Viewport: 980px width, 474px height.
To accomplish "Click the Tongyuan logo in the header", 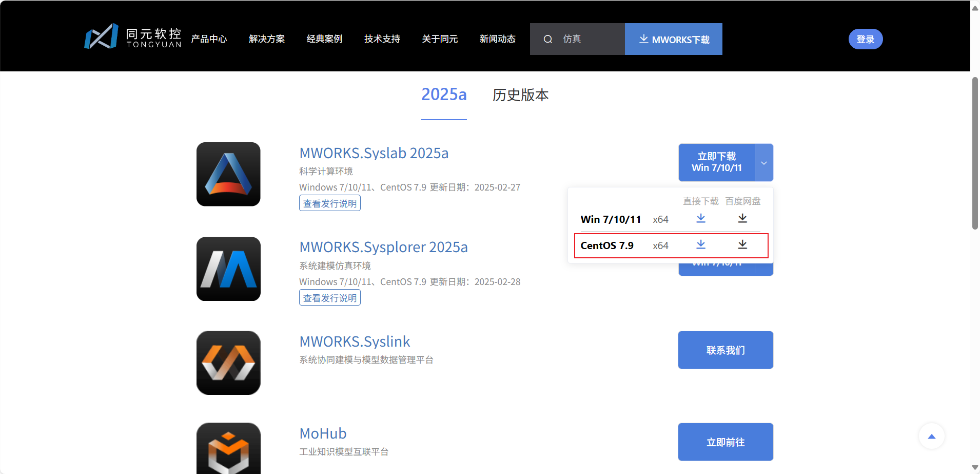I will pos(133,36).
